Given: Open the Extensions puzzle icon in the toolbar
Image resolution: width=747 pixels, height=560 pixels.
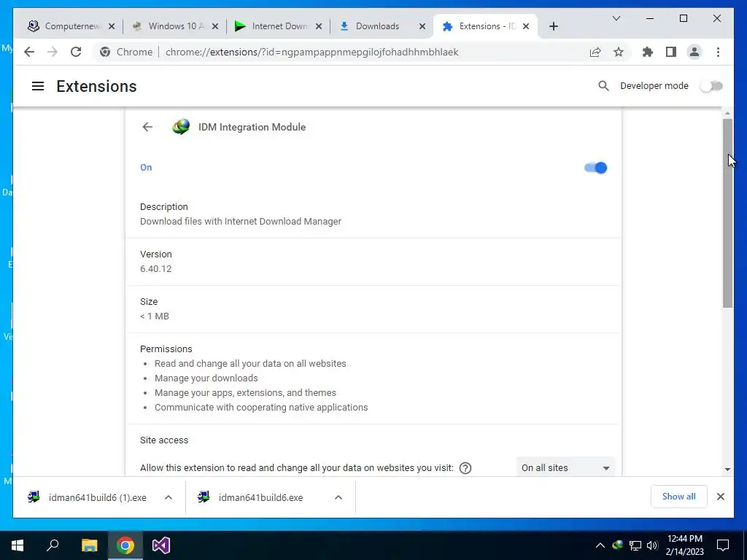Looking at the screenshot, I should click(x=648, y=52).
